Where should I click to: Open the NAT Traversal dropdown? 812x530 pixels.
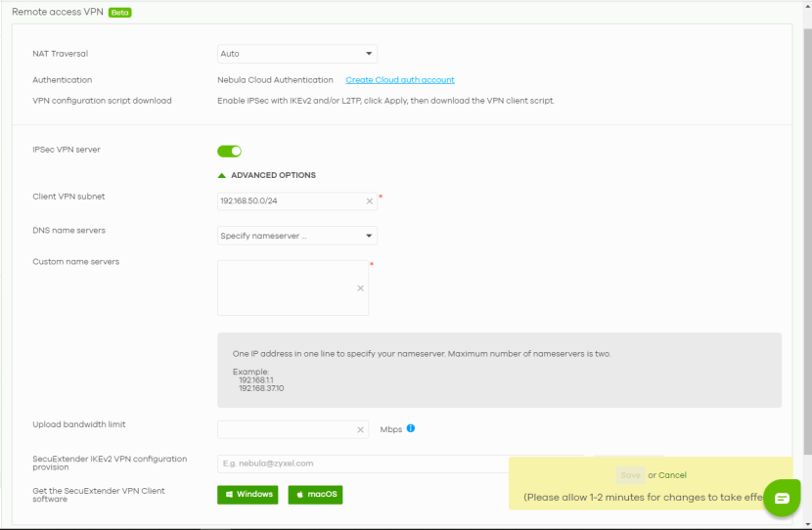click(x=296, y=54)
